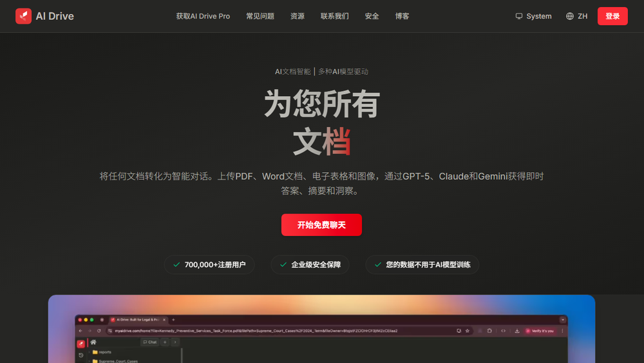Click the 您的数据不用于AI模型训练 badge
This screenshot has height=363, width=644.
[422, 265]
